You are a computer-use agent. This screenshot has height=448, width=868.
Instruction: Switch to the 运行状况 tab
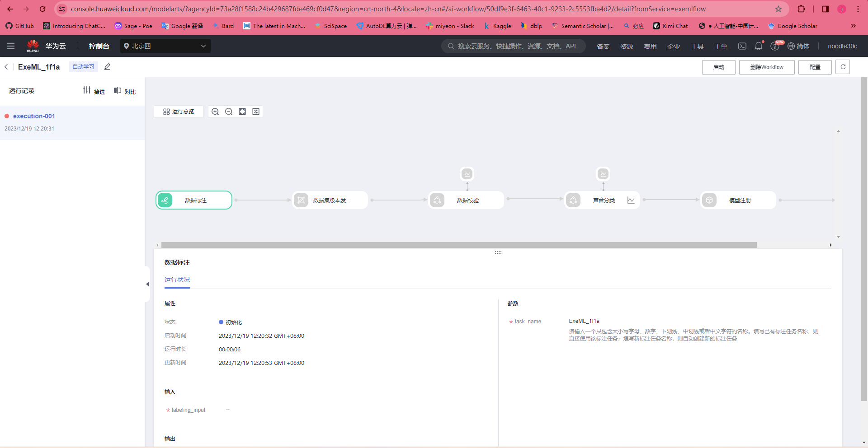click(177, 280)
